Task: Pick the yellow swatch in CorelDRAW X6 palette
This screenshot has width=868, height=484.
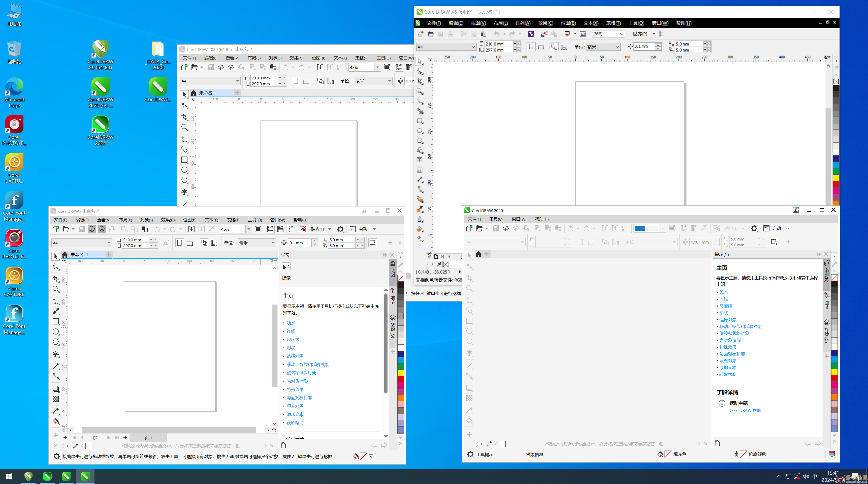Action: (836, 178)
